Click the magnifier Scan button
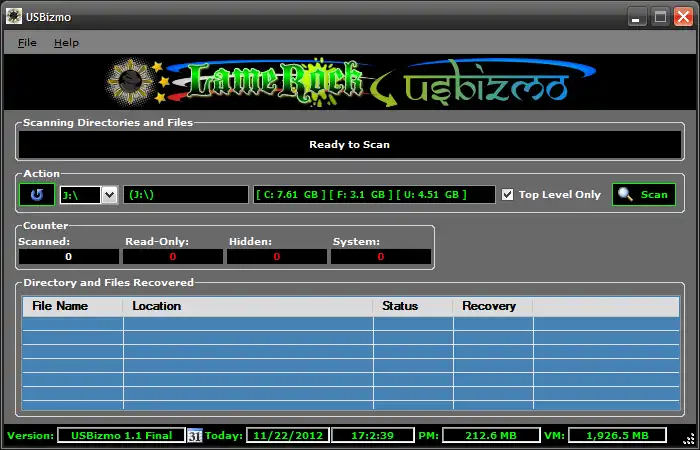Screen dimensions: 700x450 coord(644,195)
